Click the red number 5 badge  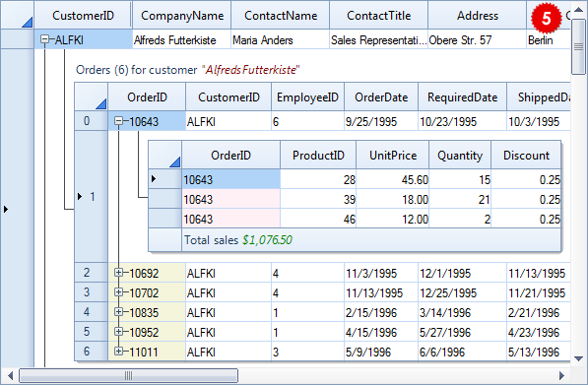546,18
